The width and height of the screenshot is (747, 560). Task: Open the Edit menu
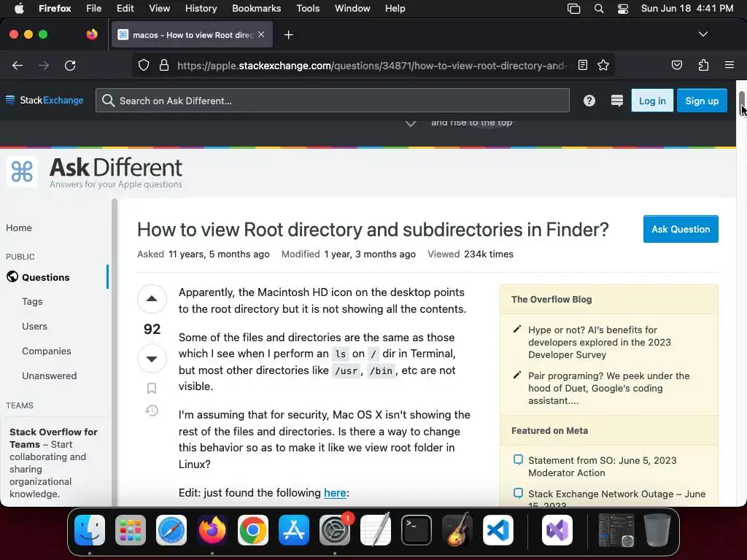click(x=125, y=8)
